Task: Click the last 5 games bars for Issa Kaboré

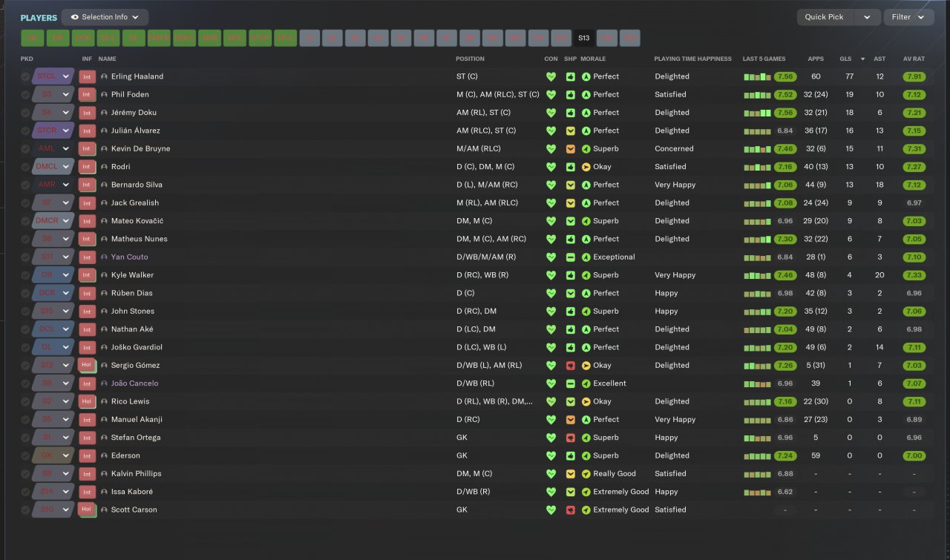Action: click(757, 492)
